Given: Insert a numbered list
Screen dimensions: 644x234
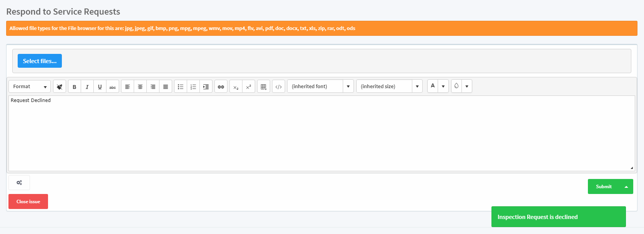Looking at the screenshot, I should [x=193, y=87].
